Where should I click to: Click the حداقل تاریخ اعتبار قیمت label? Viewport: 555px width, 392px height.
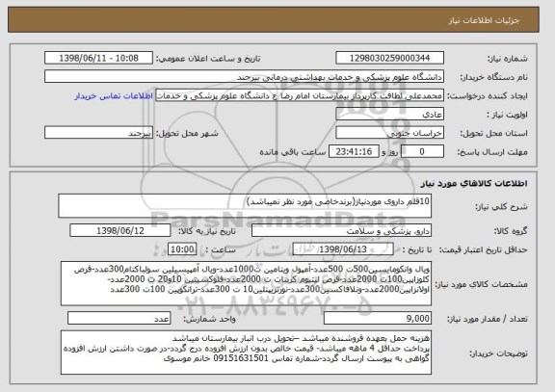click(484, 250)
